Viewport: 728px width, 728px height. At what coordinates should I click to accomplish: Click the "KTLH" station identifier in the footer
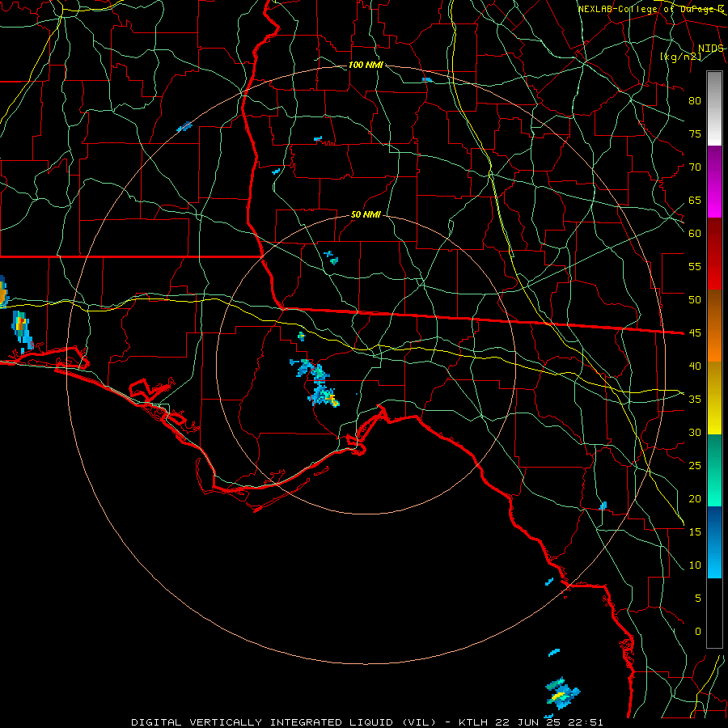(475, 722)
